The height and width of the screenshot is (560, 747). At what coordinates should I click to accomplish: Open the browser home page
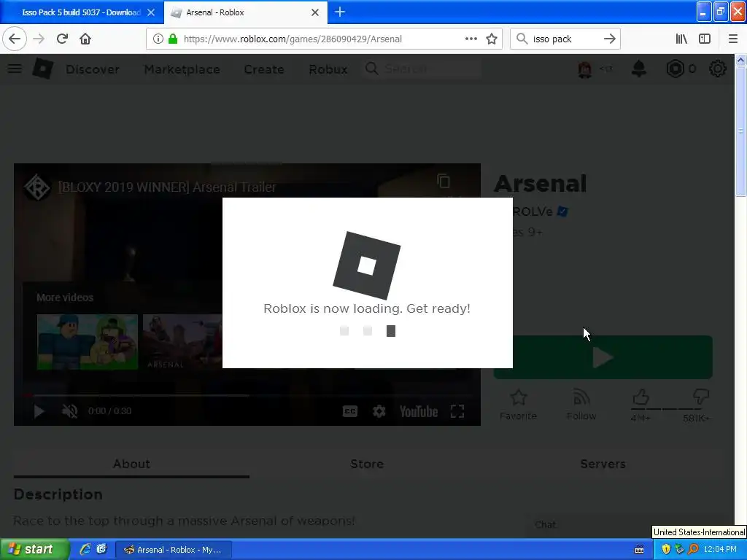(85, 39)
